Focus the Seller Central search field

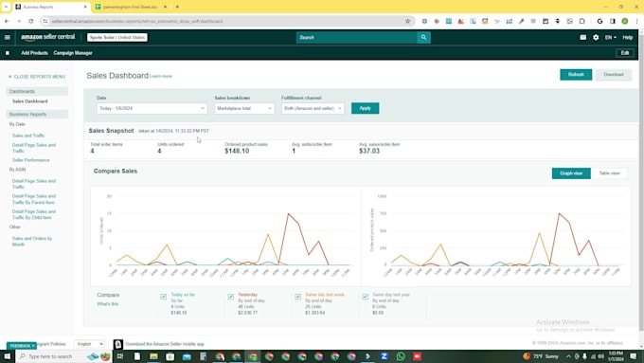(x=356, y=37)
